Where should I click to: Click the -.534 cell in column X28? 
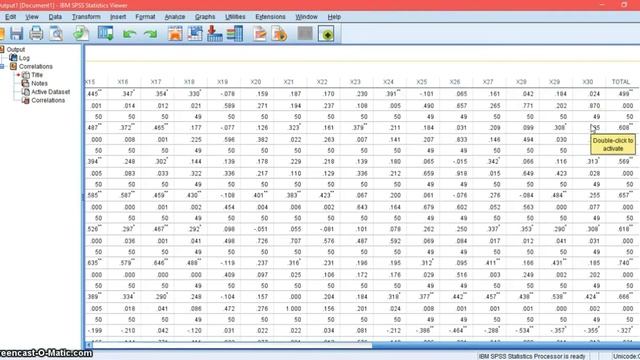pos(523,331)
